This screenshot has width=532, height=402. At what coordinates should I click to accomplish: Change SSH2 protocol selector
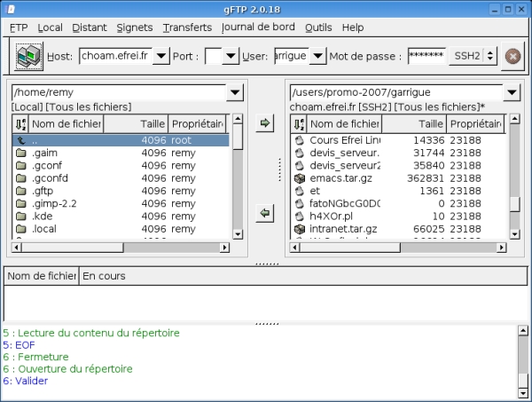coord(473,56)
